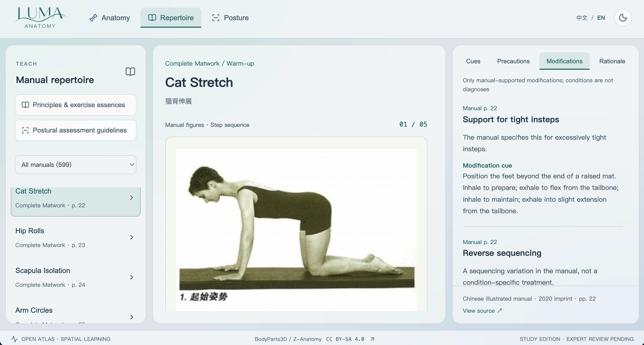Click chevron on Scapula Isolation row
This screenshot has height=345, width=644.
132,277
